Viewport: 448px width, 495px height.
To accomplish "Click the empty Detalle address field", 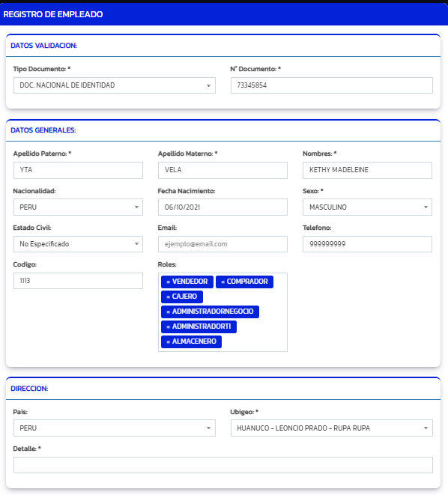I will point(223,465).
